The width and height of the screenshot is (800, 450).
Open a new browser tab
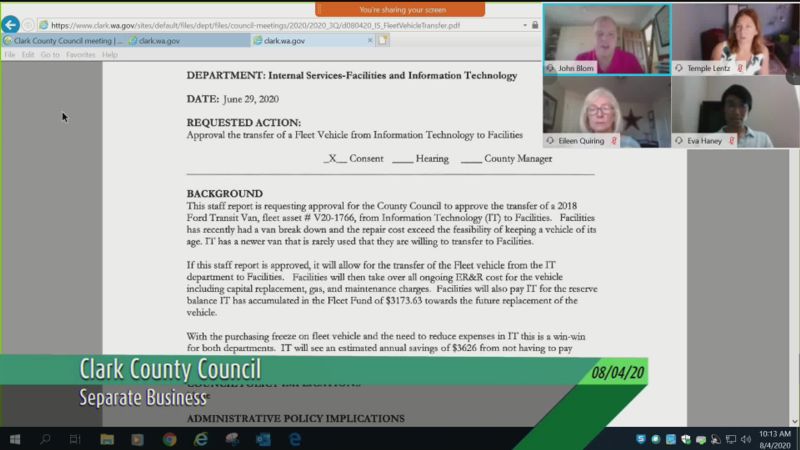click(383, 41)
